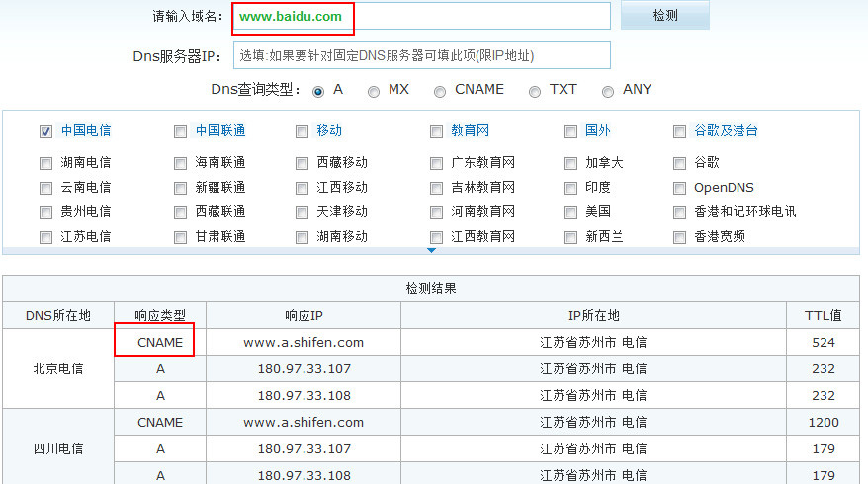Click the 检测 button

coord(664,15)
